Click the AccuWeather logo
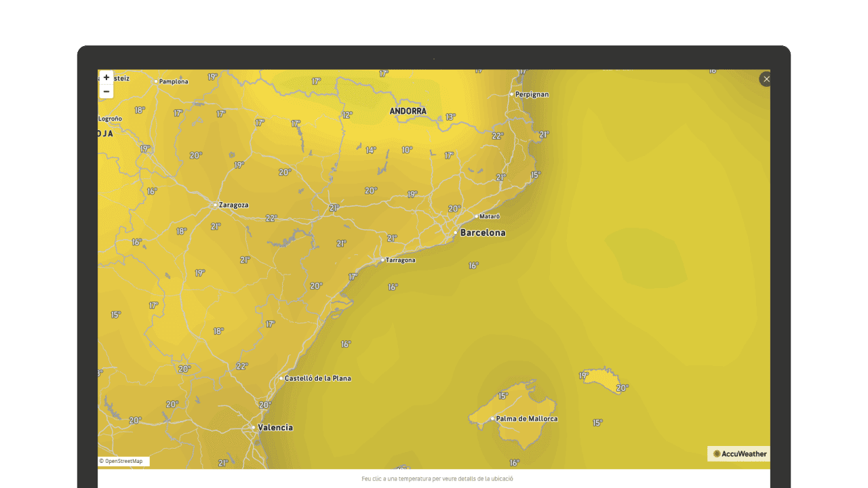This screenshot has height=488, width=868. click(739, 454)
